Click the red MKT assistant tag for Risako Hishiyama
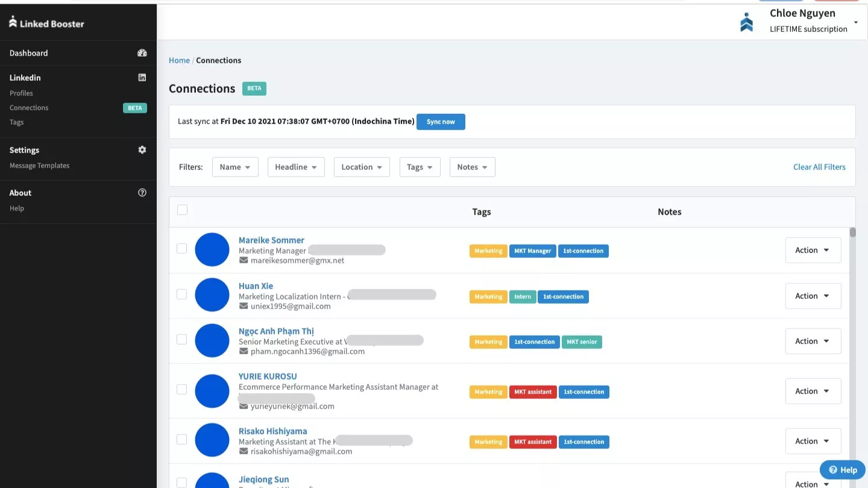This screenshot has height=488, width=868. point(532,442)
